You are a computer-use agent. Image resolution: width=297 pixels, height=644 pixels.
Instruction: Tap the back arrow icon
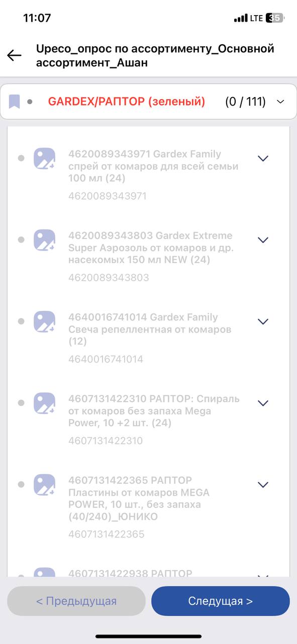coord(14,55)
